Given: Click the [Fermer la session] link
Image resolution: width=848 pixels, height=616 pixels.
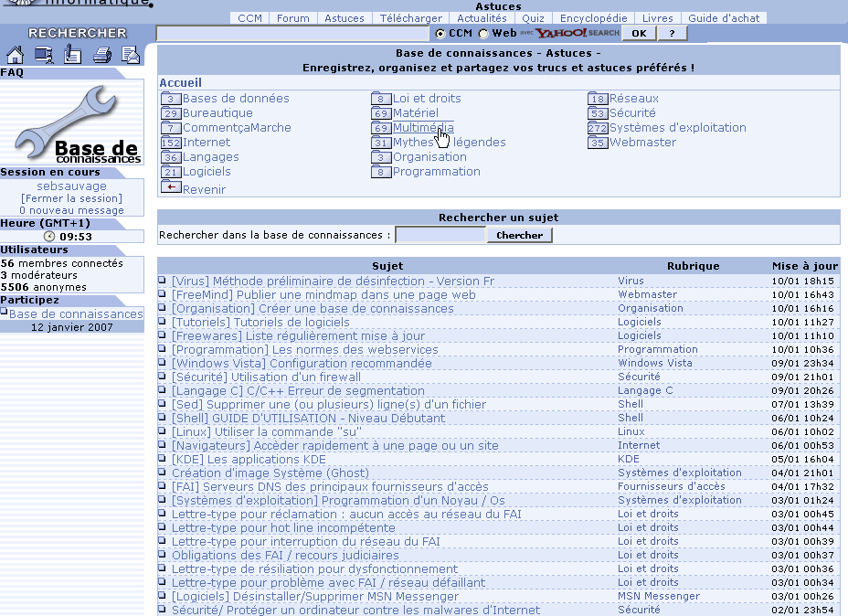Looking at the screenshot, I should tap(72, 198).
